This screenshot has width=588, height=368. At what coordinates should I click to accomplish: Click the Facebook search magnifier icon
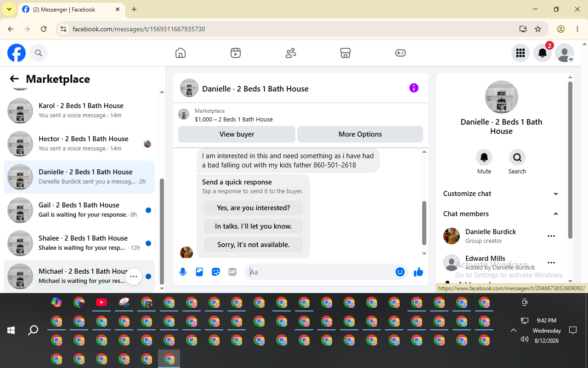(x=39, y=53)
